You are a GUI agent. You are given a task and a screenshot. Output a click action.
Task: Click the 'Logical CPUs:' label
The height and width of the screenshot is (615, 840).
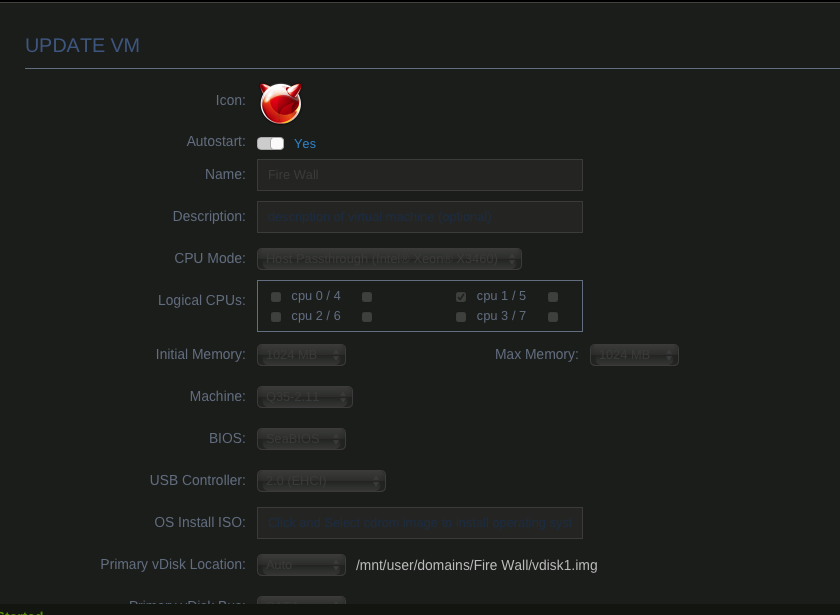tap(201, 300)
